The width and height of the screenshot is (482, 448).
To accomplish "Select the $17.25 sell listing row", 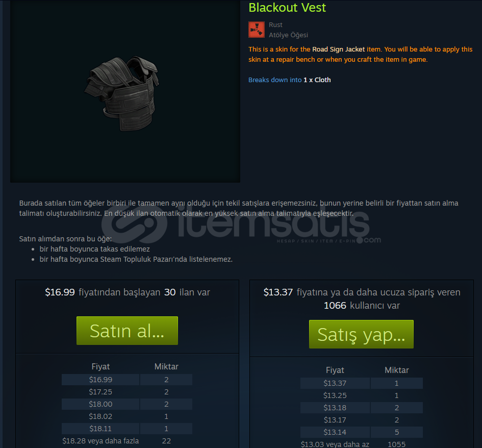I will click(x=127, y=392).
